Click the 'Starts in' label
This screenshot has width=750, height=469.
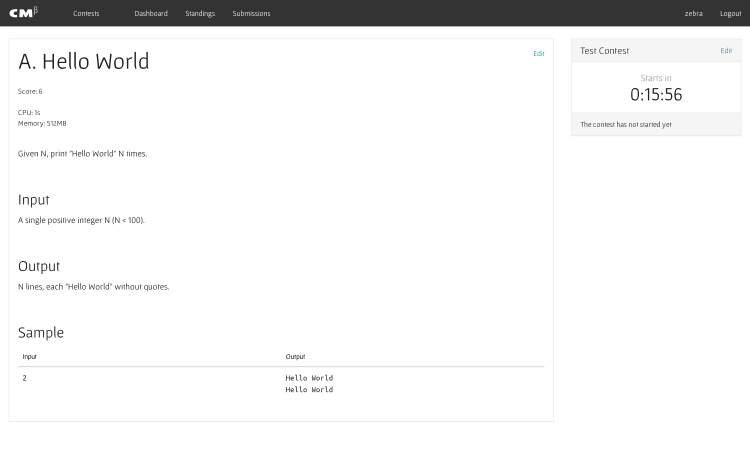tap(656, 78)
